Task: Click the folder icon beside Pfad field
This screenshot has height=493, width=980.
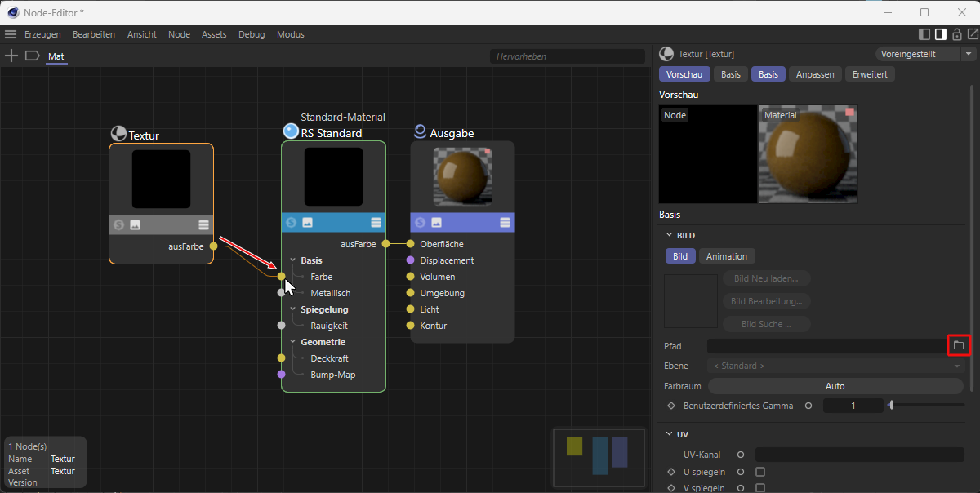Action: click(x=959, y=346)
